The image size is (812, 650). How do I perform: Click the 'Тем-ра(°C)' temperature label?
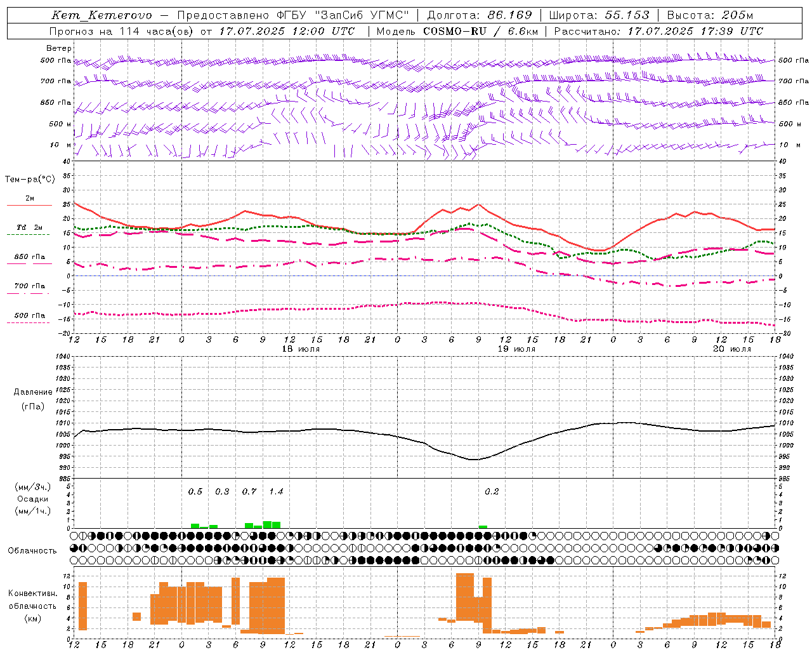click(30, 180)
